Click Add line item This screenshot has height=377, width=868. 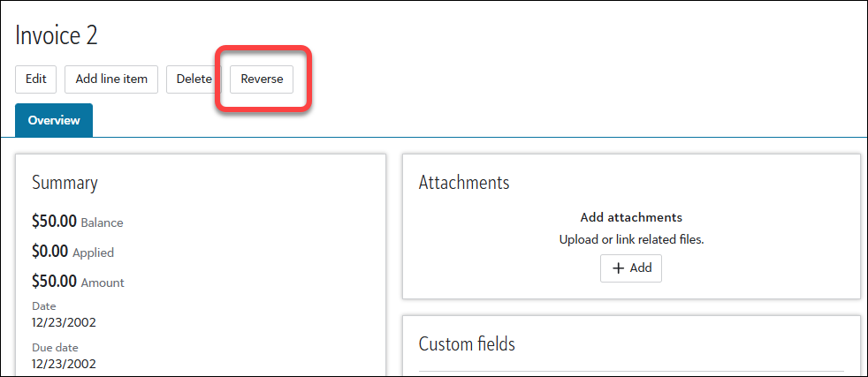111,79
